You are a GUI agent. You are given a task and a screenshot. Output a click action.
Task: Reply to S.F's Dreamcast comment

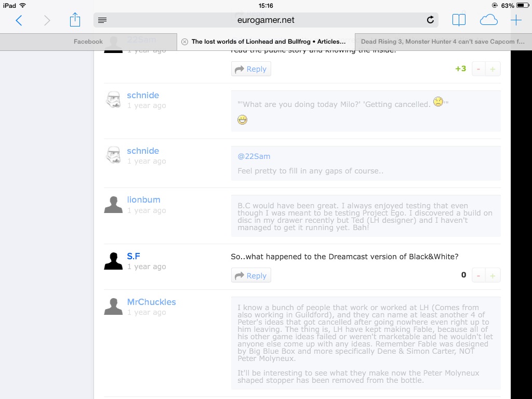click(251, 275)
